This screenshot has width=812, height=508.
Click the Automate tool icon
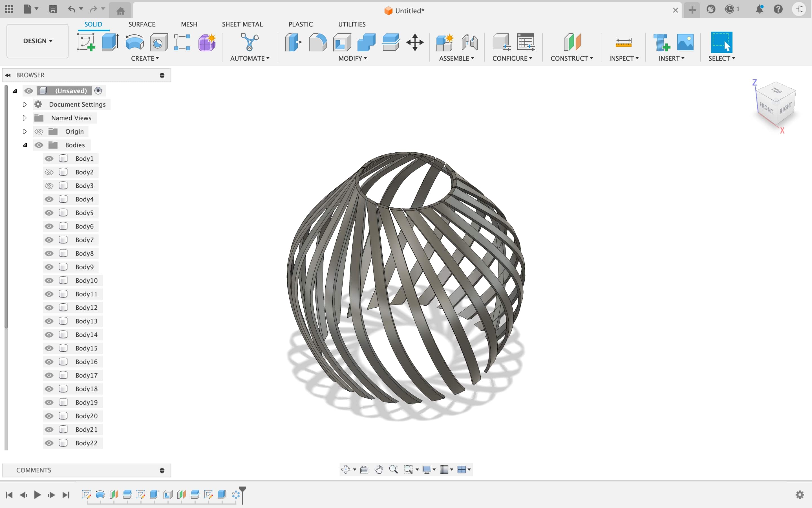point(250,42)
